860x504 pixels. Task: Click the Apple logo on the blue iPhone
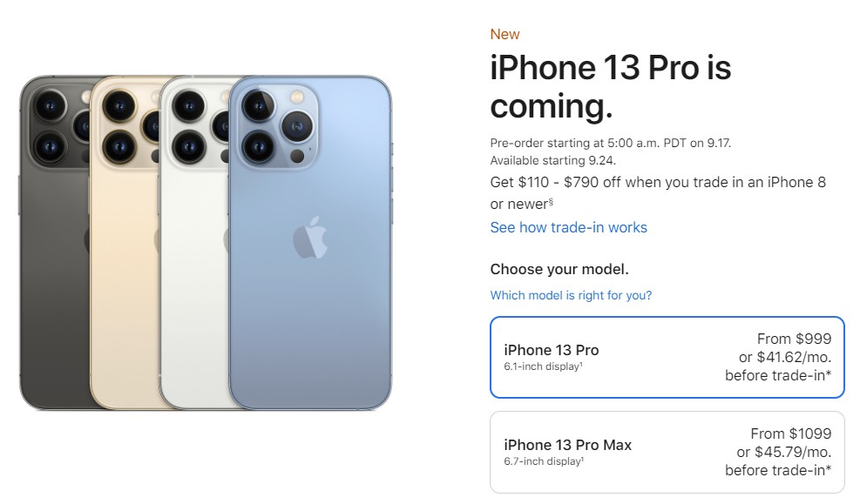click(x=310, y=238)
